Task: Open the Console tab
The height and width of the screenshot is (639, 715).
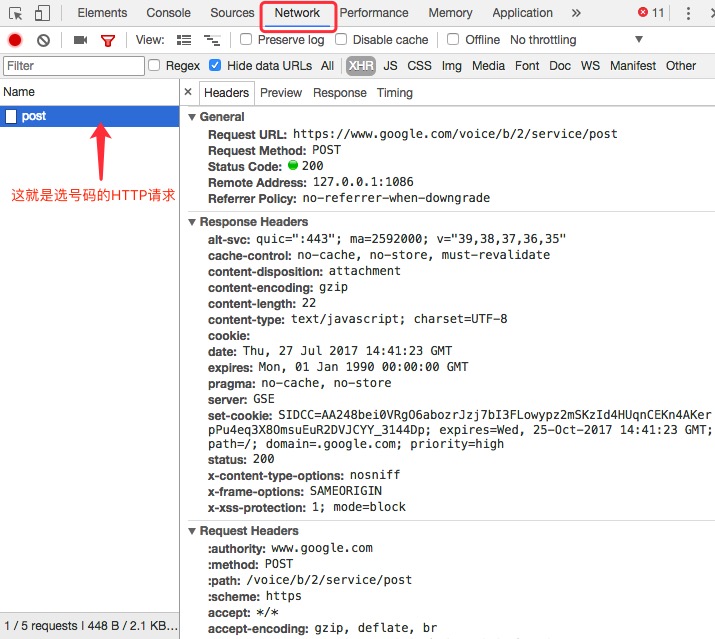Action: click(x=168, y=13)
